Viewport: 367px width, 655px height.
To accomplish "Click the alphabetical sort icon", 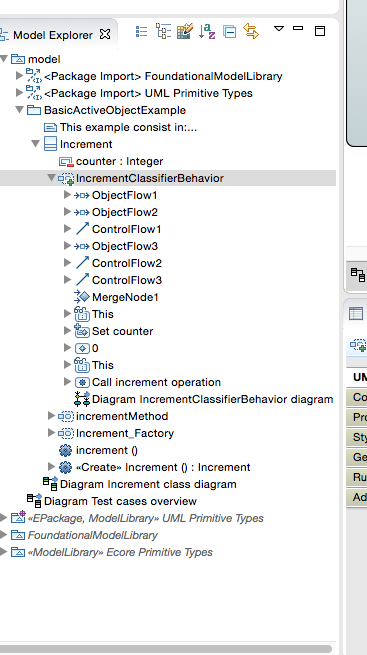I will coord(207,31).
